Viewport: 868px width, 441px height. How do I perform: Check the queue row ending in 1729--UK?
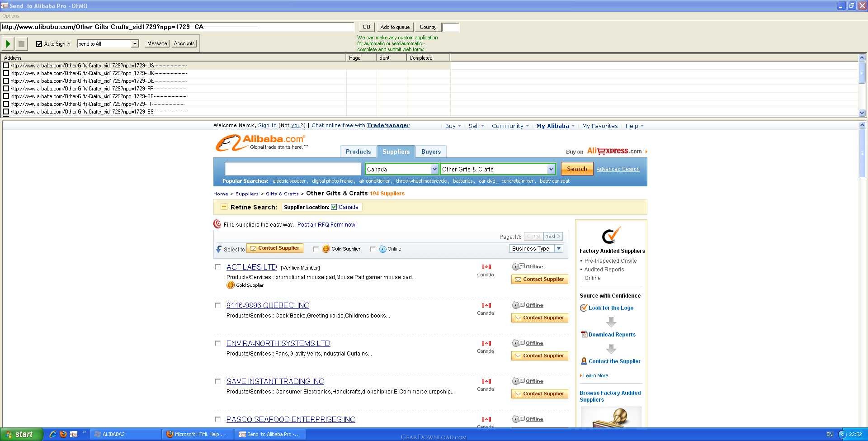click(x=6, y=73)
